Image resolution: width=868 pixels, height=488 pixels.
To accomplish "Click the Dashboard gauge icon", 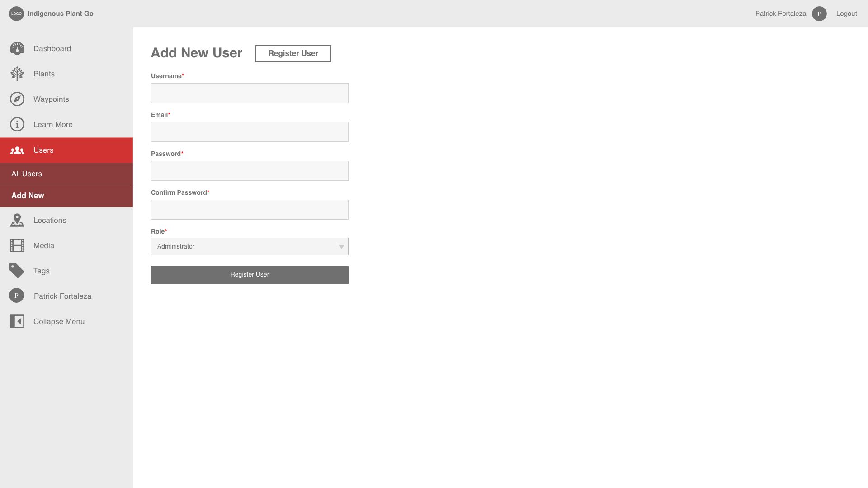I will (17, 48).
